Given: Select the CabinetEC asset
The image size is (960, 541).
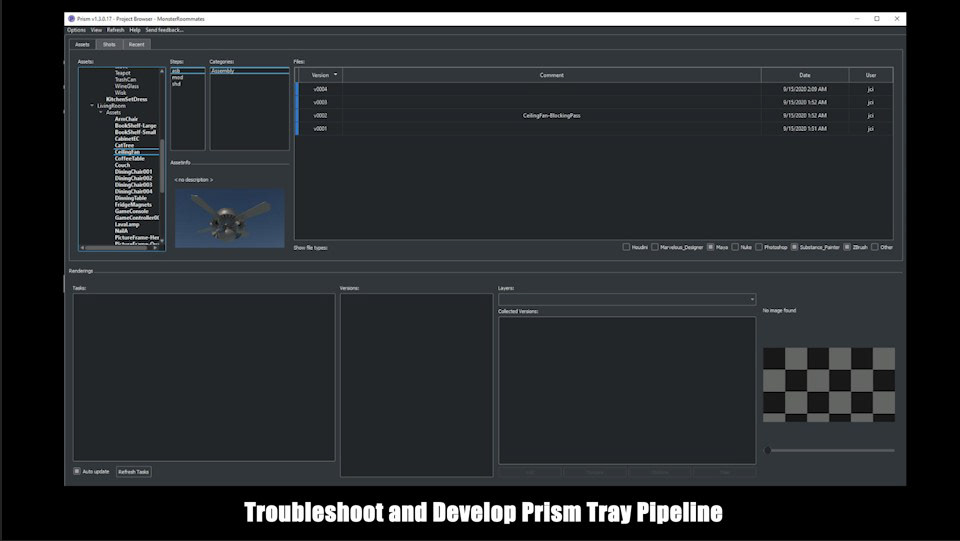Looking at the screenshot, I should point(127,139).
